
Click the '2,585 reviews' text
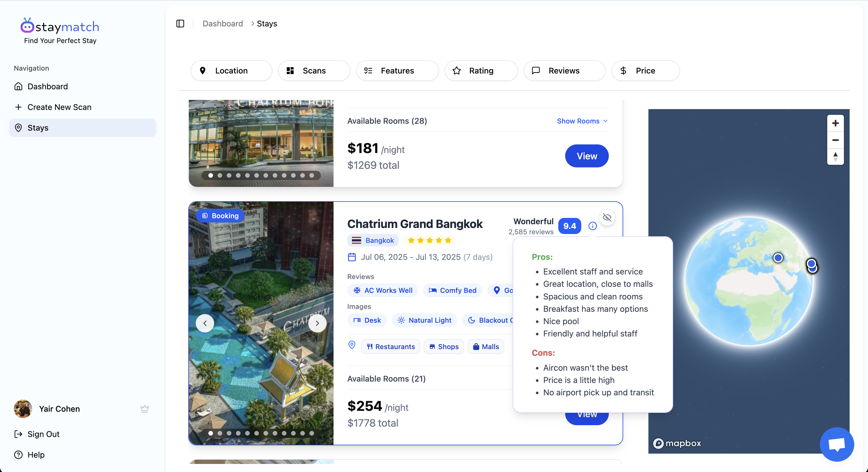coord(531,232)
